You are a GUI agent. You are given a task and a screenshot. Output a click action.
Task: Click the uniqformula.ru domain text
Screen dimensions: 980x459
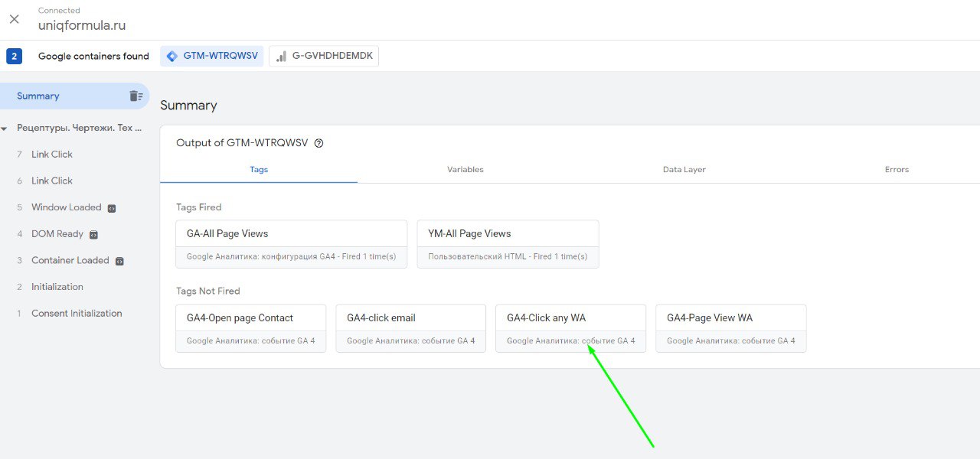(82, 25)
